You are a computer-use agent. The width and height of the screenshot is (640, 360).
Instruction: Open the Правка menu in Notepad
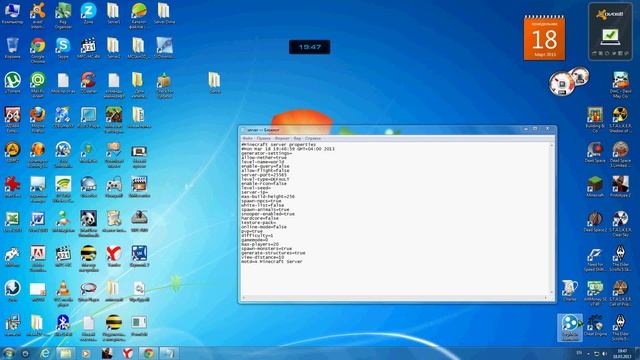pos(264,138)
